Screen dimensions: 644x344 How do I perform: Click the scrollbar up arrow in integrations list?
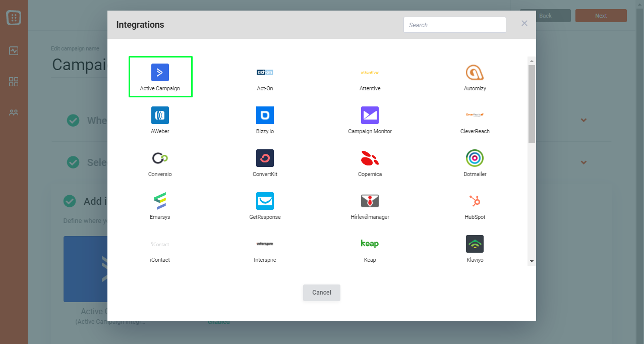(532, 61)
